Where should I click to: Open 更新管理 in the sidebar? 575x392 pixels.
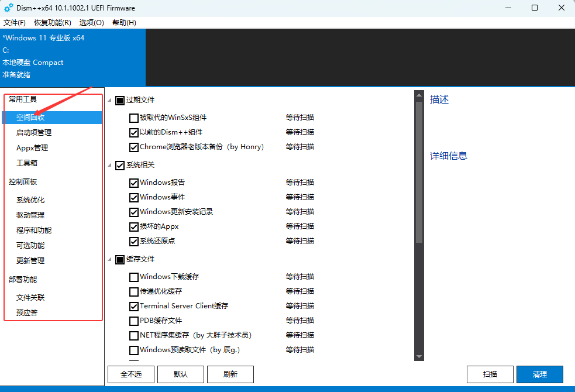coord(30,261)
